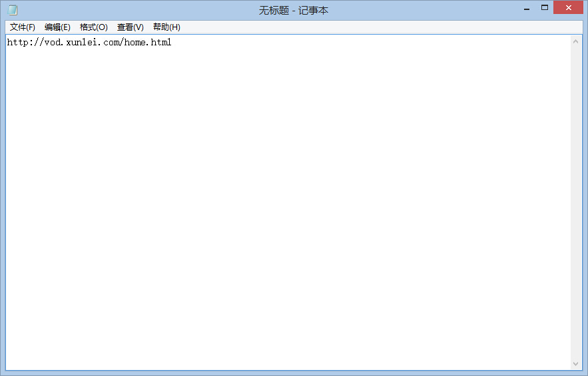The width and height of the screenshot is (588, 376).
Task: Open the 文件(F) menu
Action: (x=22, y=27)
